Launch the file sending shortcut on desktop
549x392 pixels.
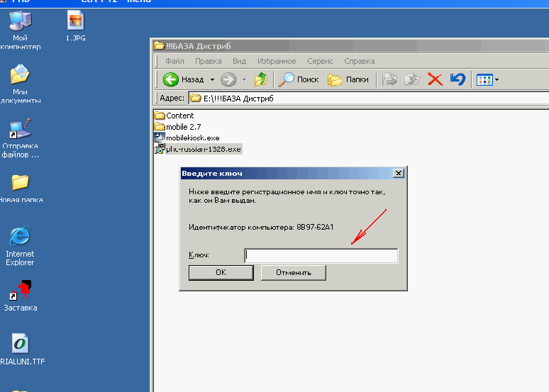20,138
